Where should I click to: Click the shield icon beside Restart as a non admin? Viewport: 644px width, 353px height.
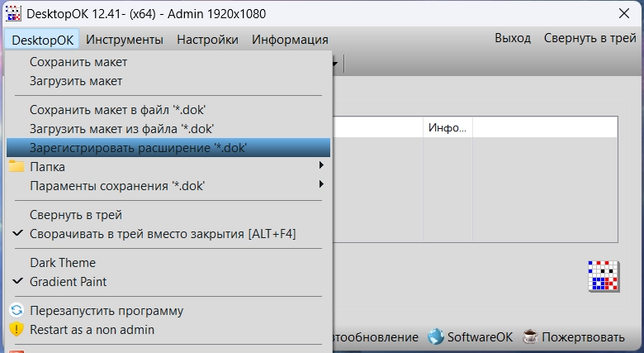click(17, 329)
